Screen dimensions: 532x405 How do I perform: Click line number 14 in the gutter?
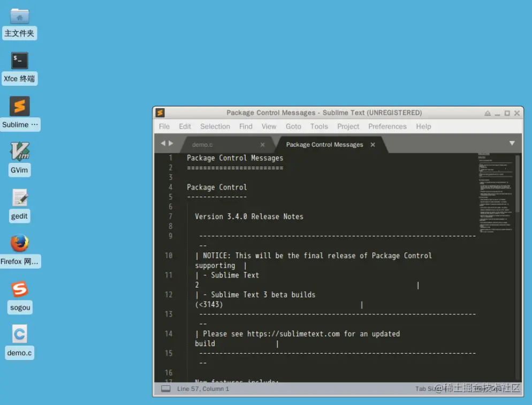click(169, 334)
